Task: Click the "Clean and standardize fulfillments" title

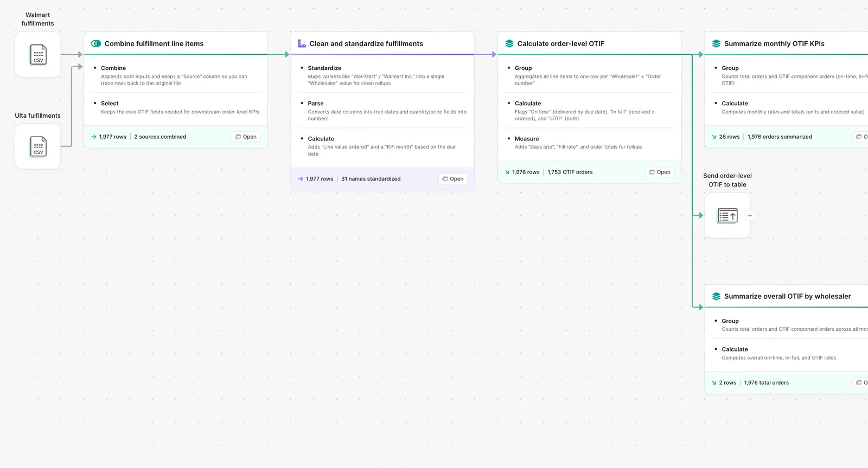Action: (x=366, y=44)
